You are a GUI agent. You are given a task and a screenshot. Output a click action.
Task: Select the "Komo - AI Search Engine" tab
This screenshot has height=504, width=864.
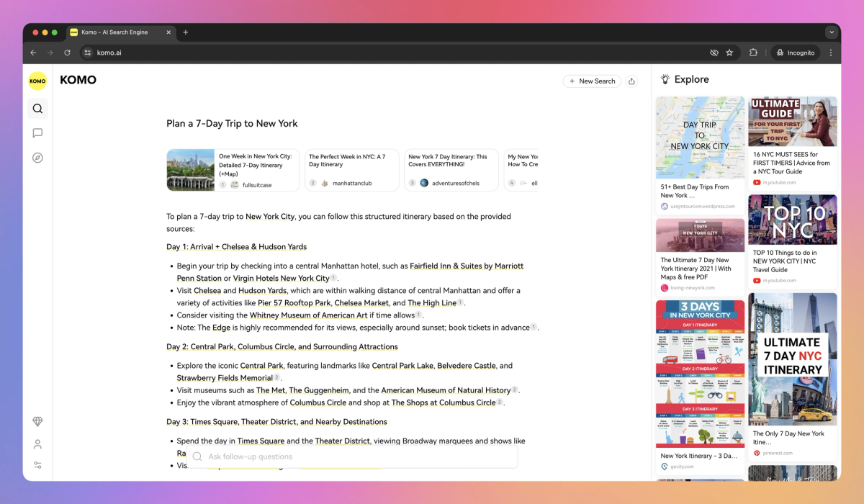pos(115,32)
